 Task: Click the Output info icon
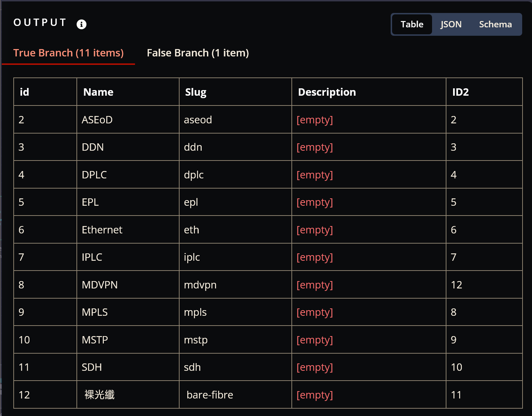coord(81,24)
